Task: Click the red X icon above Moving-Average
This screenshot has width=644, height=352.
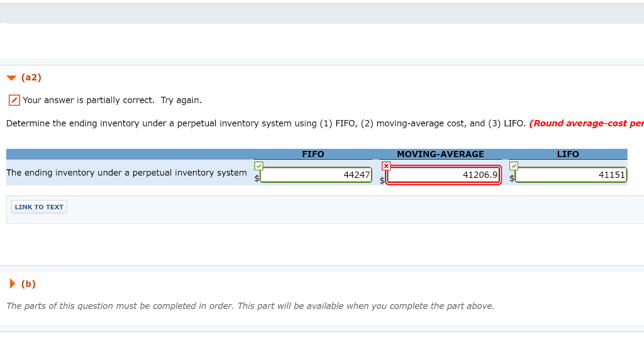Action: tap(386, 165)
